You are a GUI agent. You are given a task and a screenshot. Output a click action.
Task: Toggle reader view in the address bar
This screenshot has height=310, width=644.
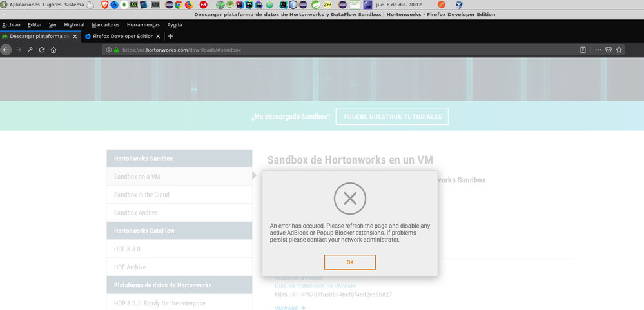pos(583,50)
